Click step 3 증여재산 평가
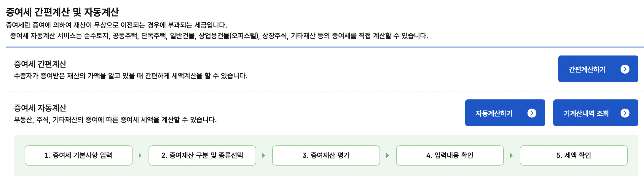 click(326, 155)
